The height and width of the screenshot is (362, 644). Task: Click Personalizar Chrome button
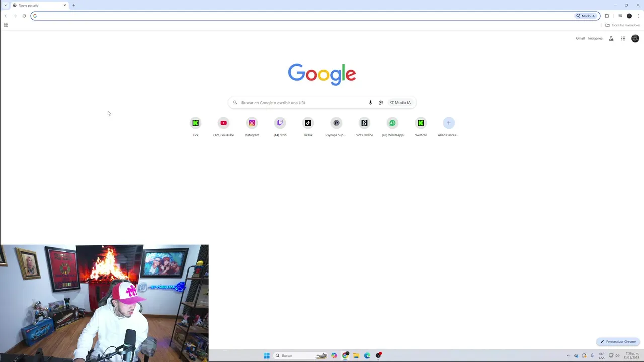click(x=618, y=342)
